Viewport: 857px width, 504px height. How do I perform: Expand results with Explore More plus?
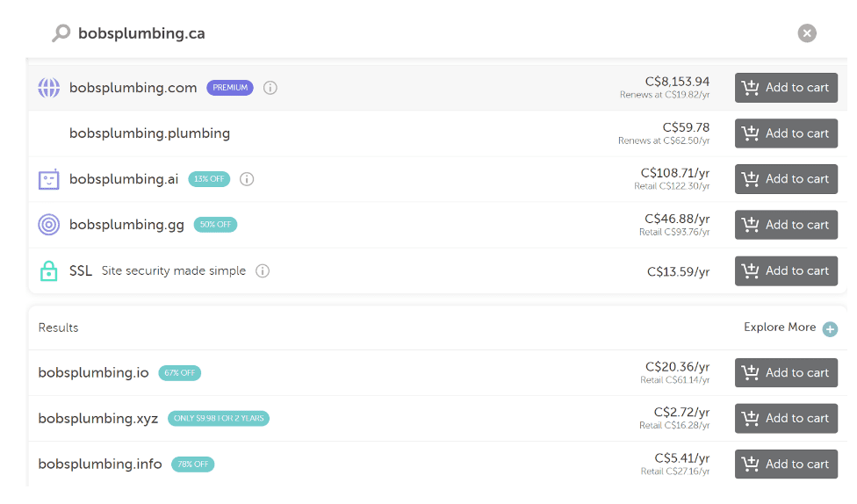pyautogui.click(x=830, y=328)
